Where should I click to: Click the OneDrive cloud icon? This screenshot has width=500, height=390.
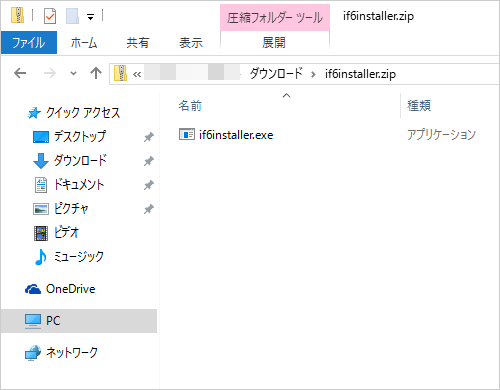pos(33,289)
